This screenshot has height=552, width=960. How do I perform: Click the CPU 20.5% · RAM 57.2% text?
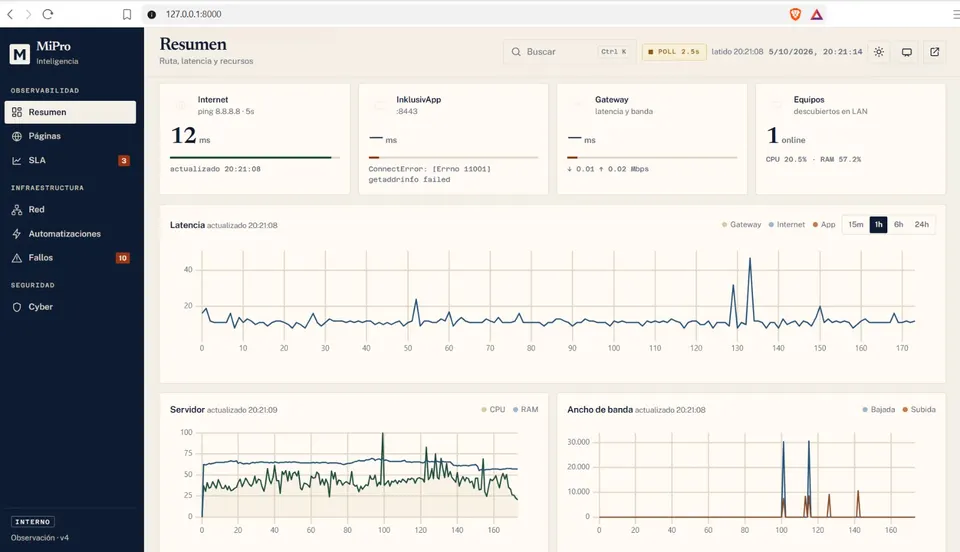pos(813,159)
